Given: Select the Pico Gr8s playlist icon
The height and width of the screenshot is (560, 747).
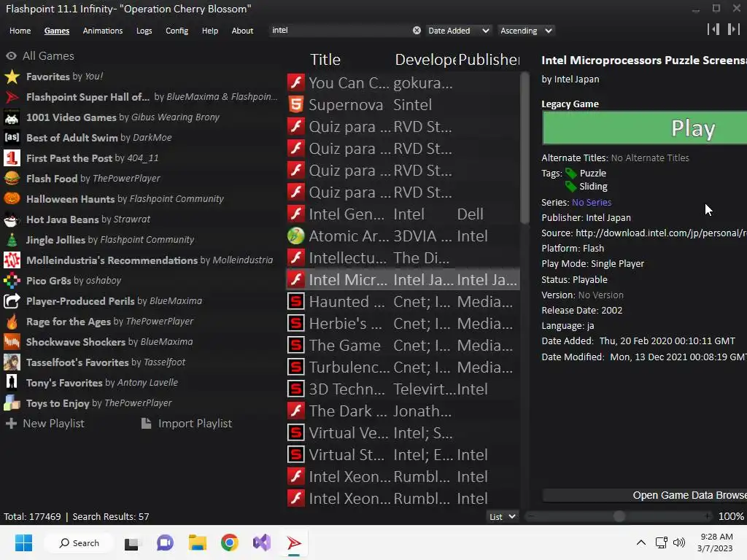Looking at the screenshot, I should tap(12, 281).
